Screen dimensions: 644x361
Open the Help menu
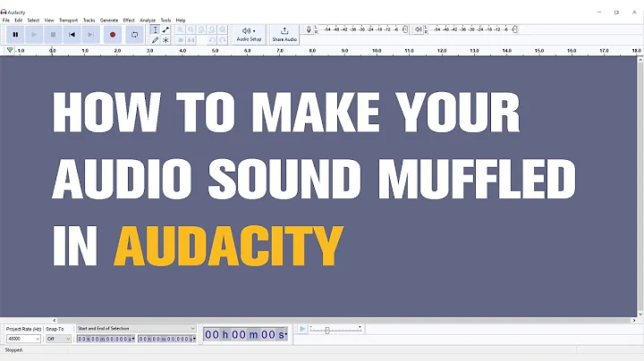tap(181, 20)
